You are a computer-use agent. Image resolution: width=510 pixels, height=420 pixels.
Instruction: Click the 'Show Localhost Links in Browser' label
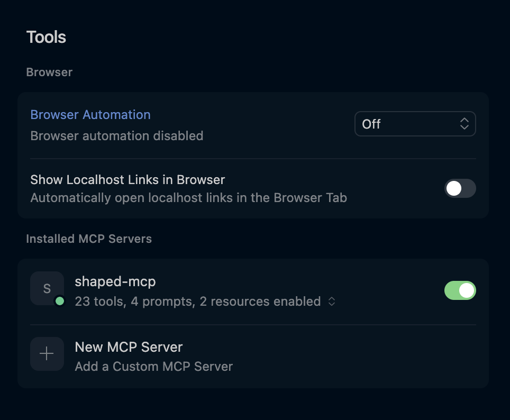[x=127, y=179]
